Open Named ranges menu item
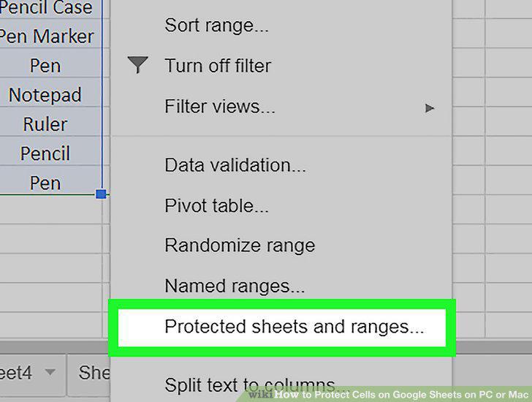 click(x=235, y=286)
